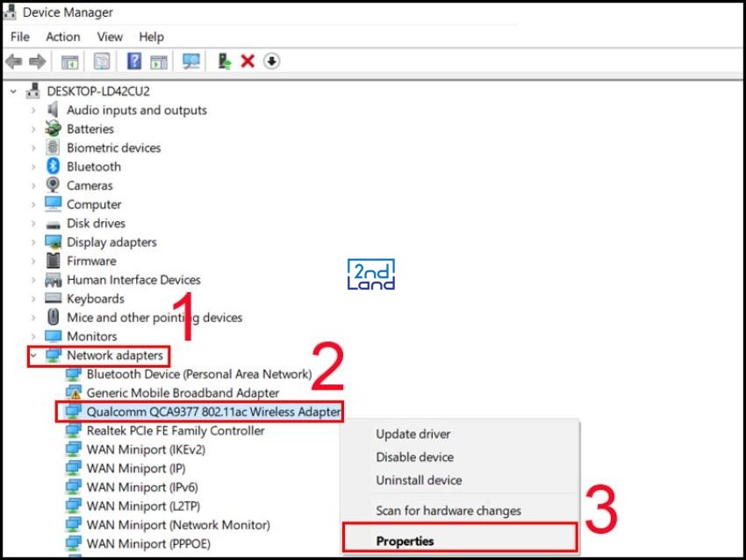Select the Firmware label text
The image size is (746, 560).
point(91,261)
